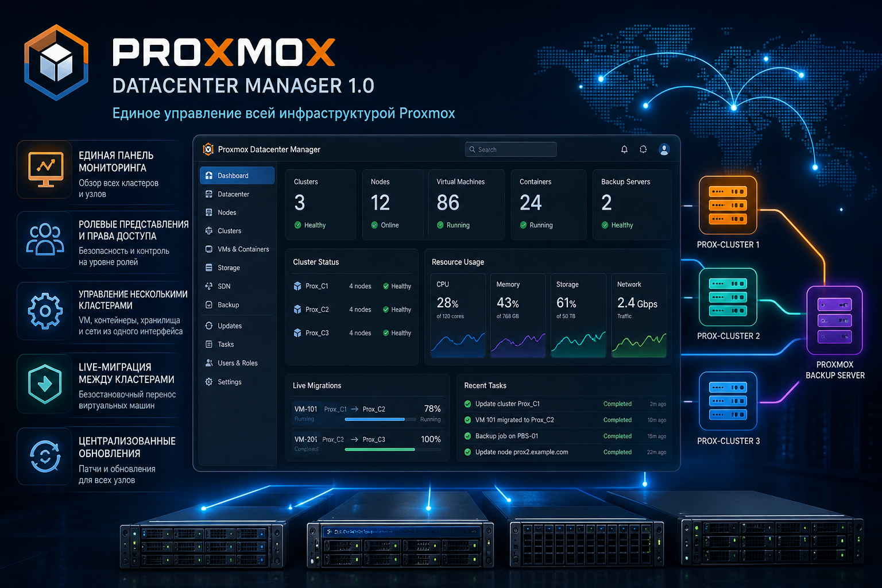
Task: Click the SDN sidebar icon
Action: click(x=209, y=286)
